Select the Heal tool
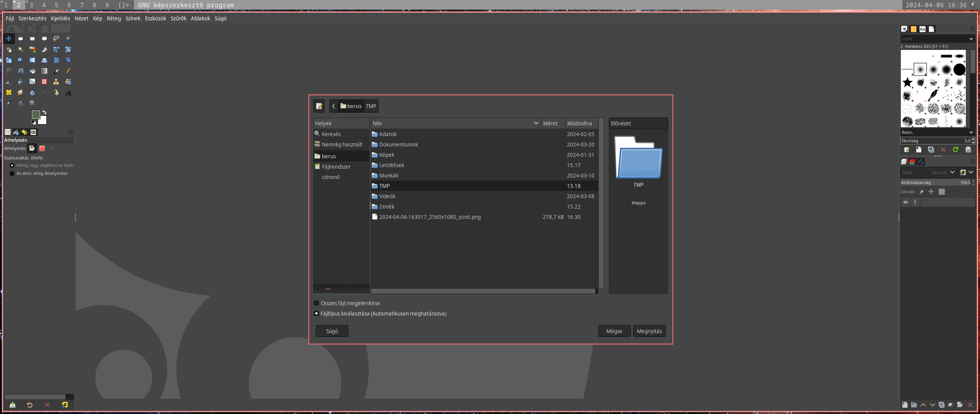The width and height of the screenshot is (980, 414). tap(9, 93)
